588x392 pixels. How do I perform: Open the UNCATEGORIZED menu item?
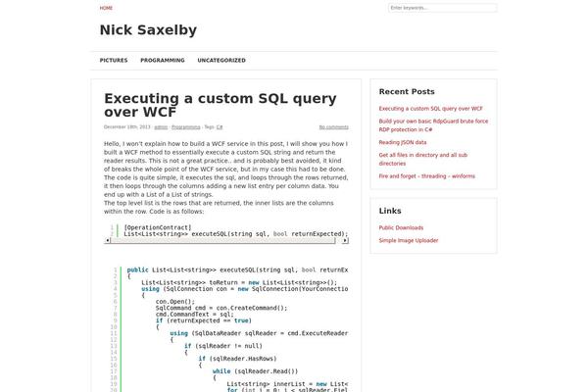pyautogui.click(x=221, y=61)
